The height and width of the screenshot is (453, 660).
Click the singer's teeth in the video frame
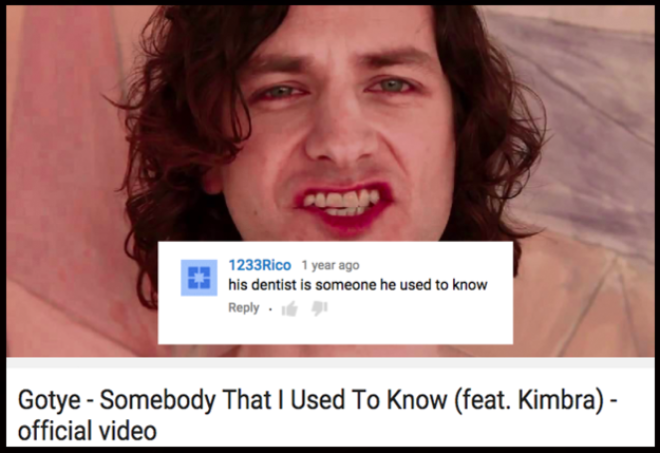pyautogui.click(x=343, y=201)
